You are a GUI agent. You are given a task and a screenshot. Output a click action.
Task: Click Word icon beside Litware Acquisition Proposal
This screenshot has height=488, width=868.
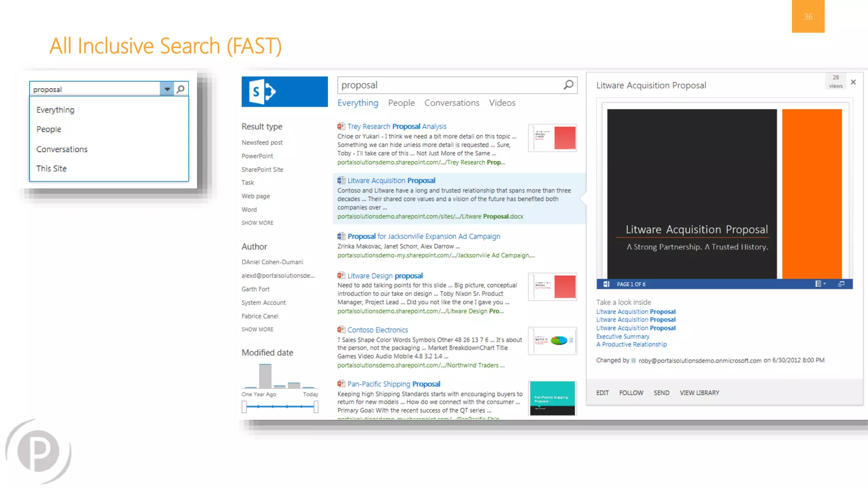point(341,180)
